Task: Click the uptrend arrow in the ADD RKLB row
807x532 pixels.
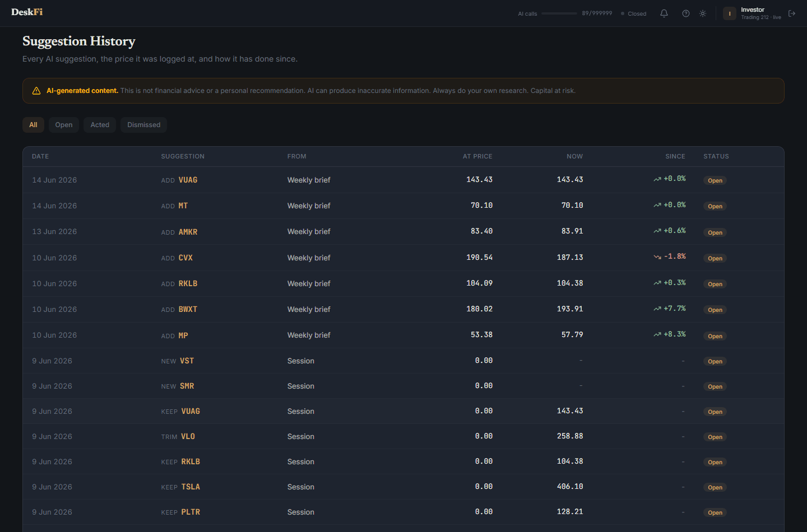Action: (657, 283)
